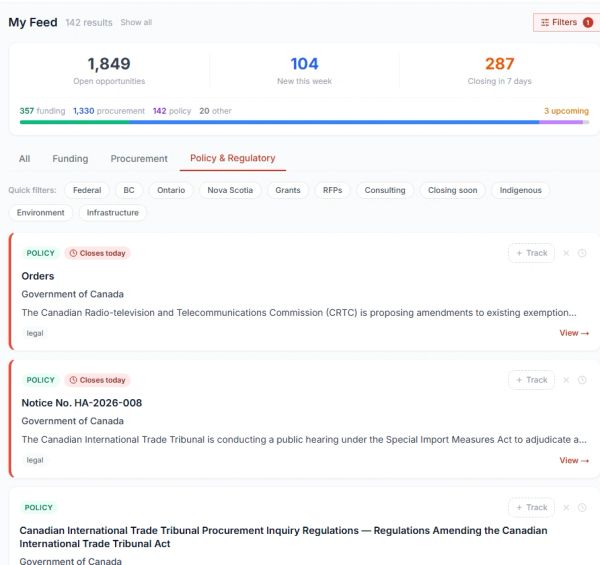The height and width of the screenshot is (565, 600).
Task: Switch to the Funding tab
Action: tap(70, 158)
